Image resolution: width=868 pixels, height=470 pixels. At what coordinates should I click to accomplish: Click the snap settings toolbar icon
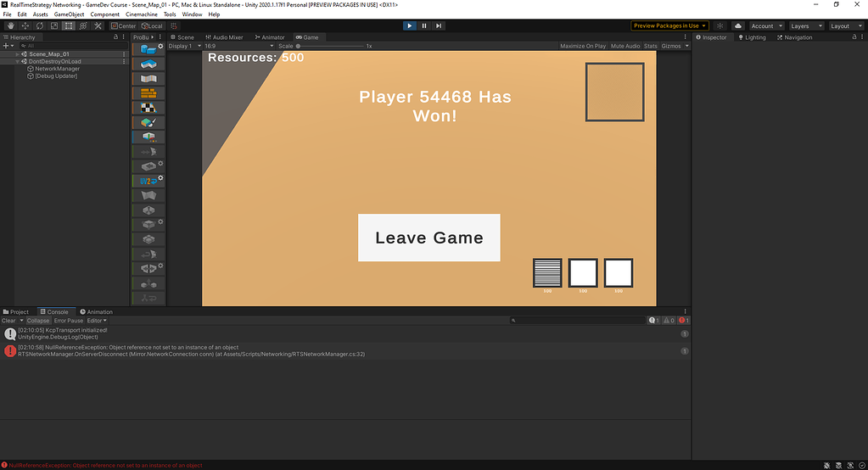click(174, 26)
